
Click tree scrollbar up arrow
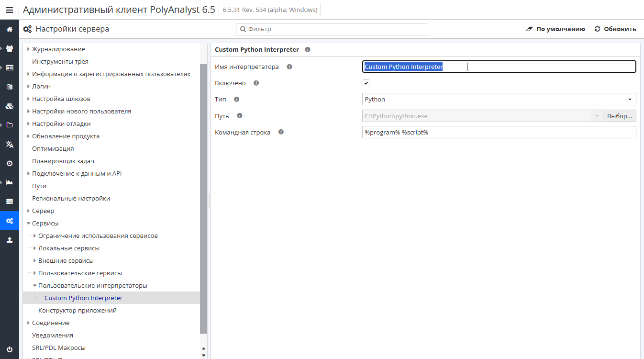(203, 349)
